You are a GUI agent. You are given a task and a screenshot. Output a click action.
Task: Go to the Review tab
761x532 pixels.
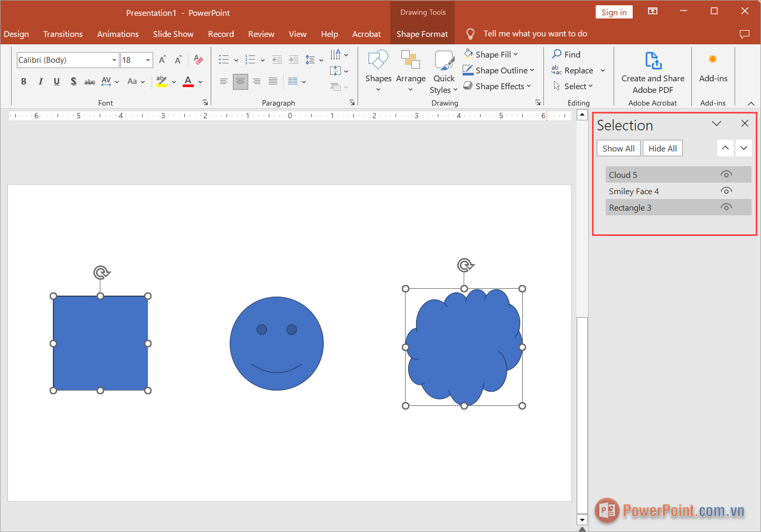(x=261, y=34)
